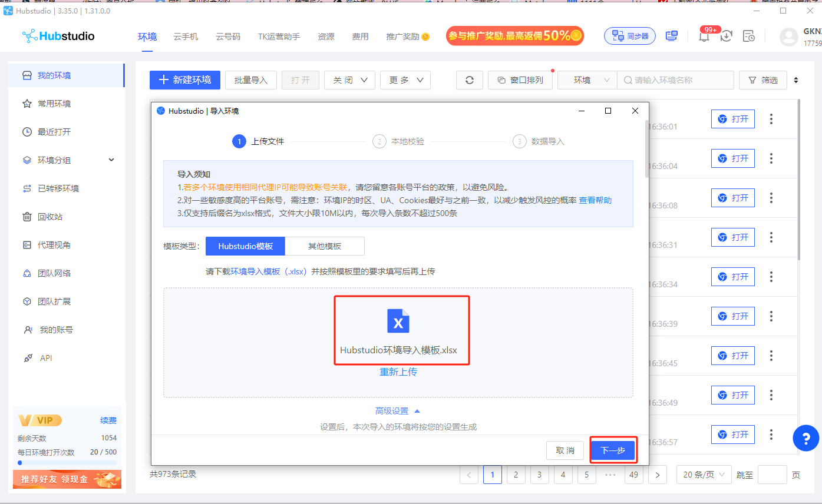Switch to the 费用 tab
The height and width of the screenshot is (504, 822).
point(360,37)
